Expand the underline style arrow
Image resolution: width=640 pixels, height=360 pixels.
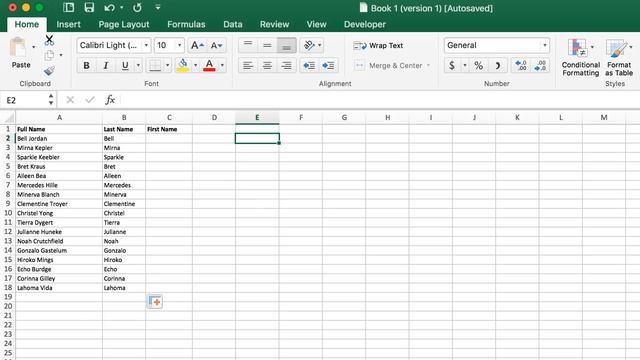138,65
